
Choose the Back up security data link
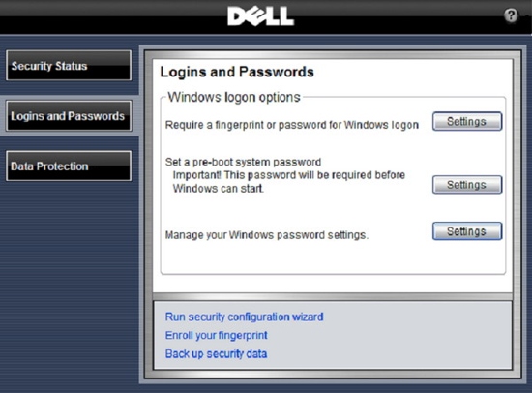pos(216,354)
